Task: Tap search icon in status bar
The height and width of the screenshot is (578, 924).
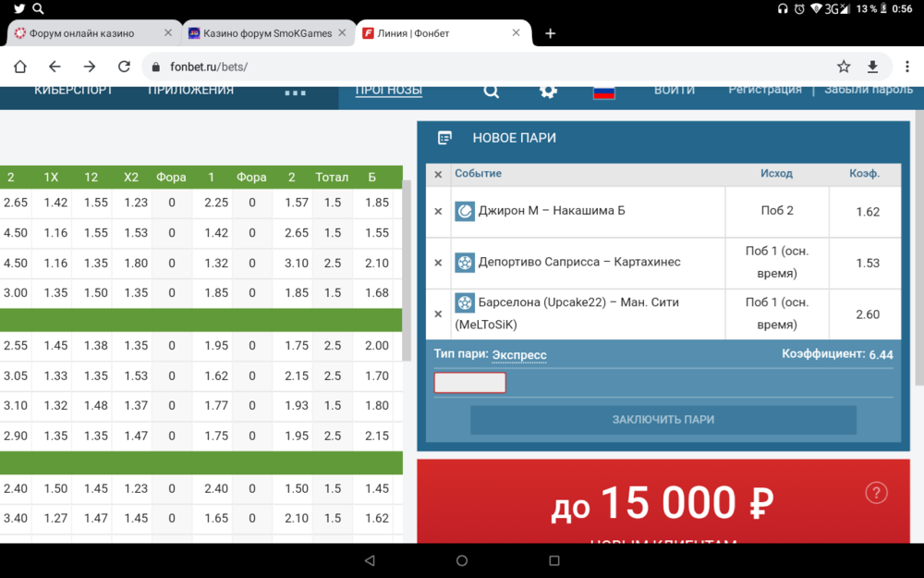Action: point(38,8)
